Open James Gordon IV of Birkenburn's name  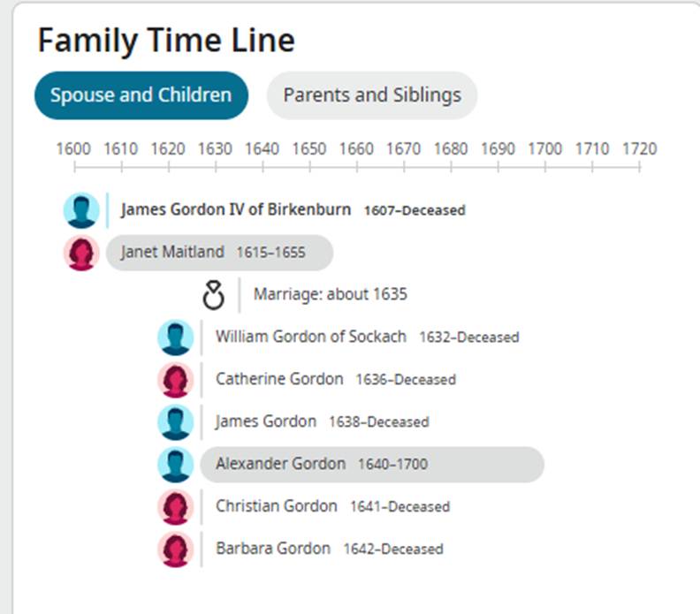point(236,209)
